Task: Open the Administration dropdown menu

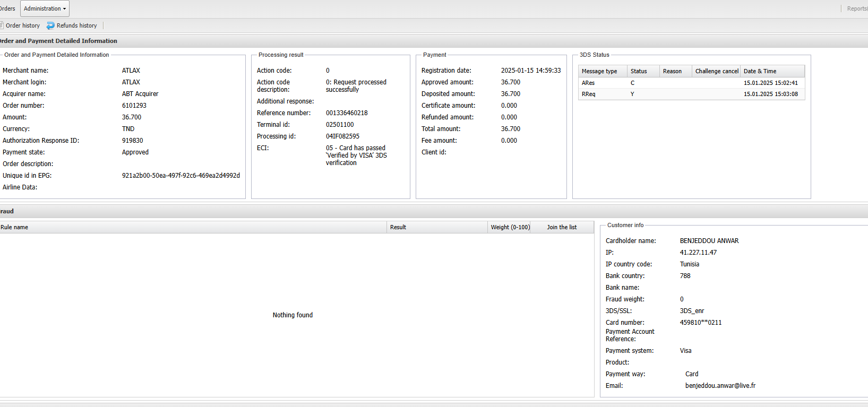Action: [x=45, y=8]
